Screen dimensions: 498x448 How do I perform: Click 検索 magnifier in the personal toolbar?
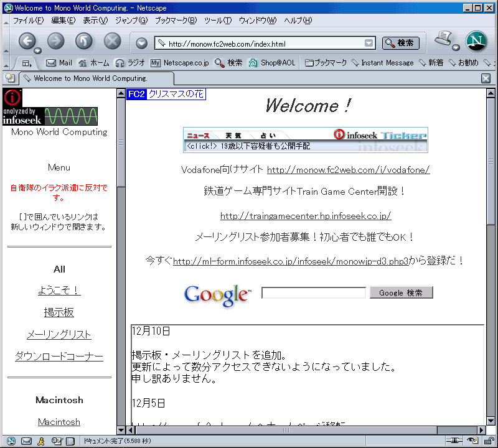click(x=228, y=63)
